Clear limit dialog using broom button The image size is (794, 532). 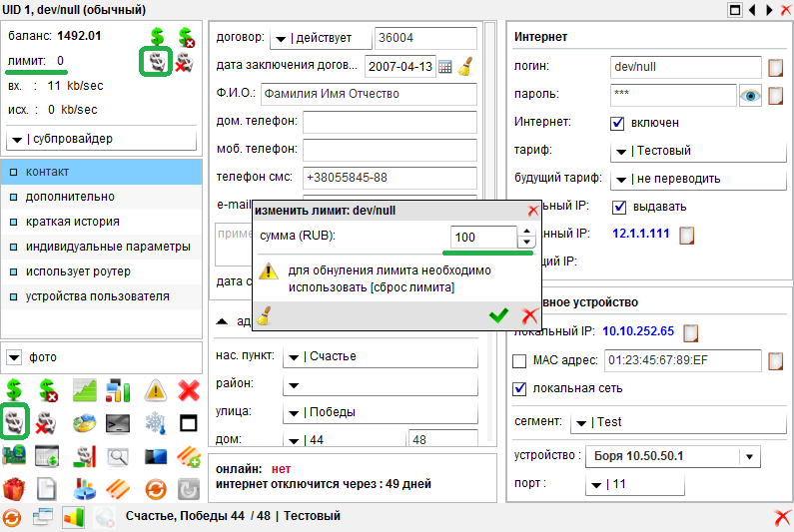265,316
